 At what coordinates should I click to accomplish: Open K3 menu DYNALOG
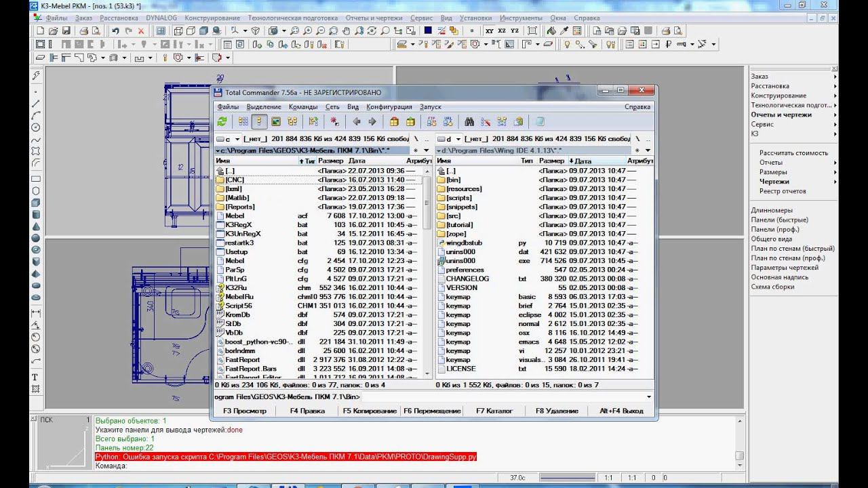(161, 18)
